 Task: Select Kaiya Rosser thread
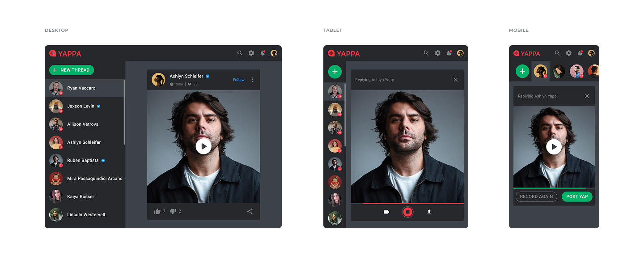[84, 197]
